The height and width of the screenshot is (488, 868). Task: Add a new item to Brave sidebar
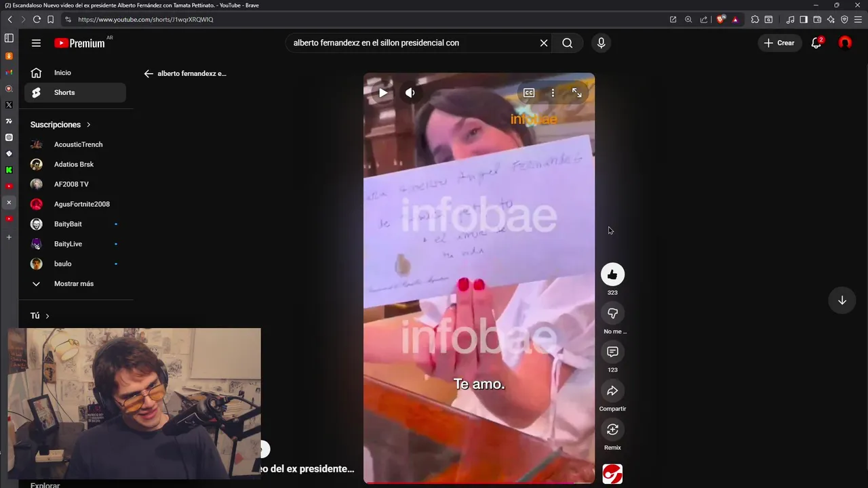point(9,237)
